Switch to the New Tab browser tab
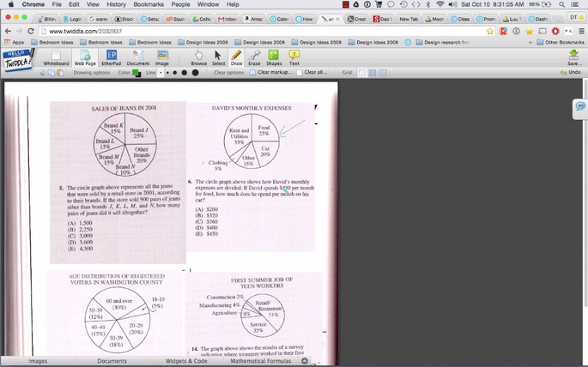Image resolution: width=588 pixels, height=367 pixels. tap(409, 19)
